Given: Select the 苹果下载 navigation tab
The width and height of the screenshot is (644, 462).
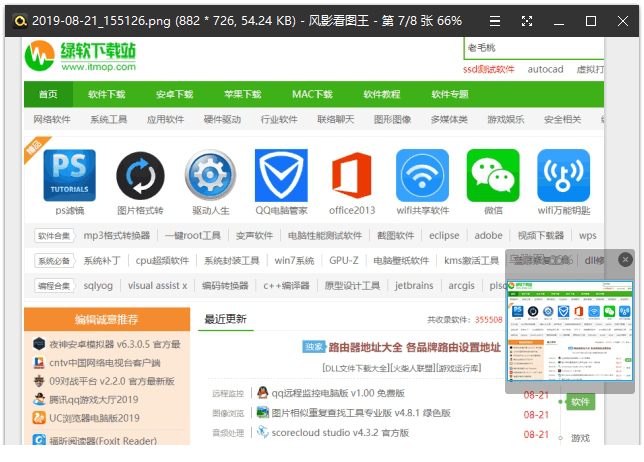Looking at the screenshot, I should pos(243,94).
